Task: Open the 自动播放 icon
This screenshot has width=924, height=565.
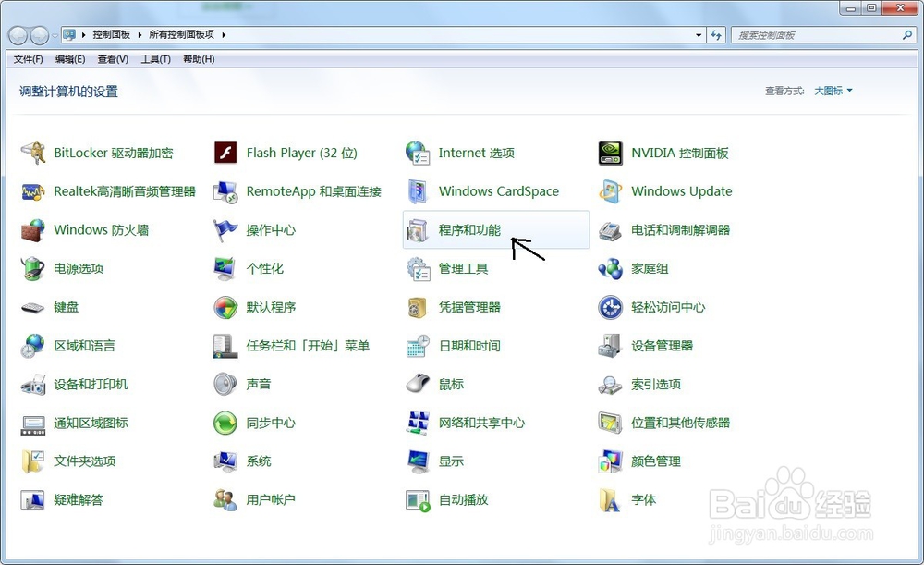Action: [x=418, y=500]
